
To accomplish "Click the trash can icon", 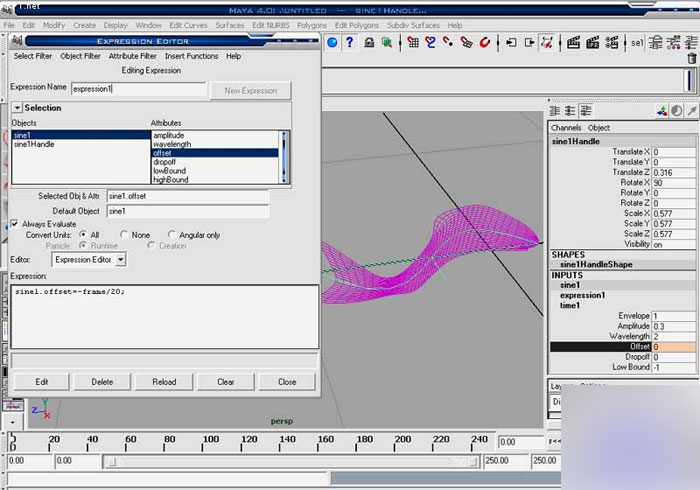I will tap(692, 58).
